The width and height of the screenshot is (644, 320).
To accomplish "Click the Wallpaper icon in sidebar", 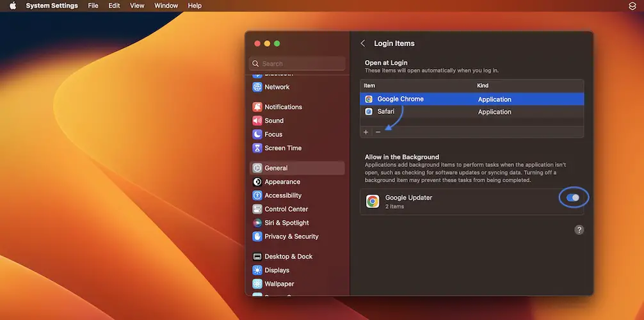I will point(257,284).
